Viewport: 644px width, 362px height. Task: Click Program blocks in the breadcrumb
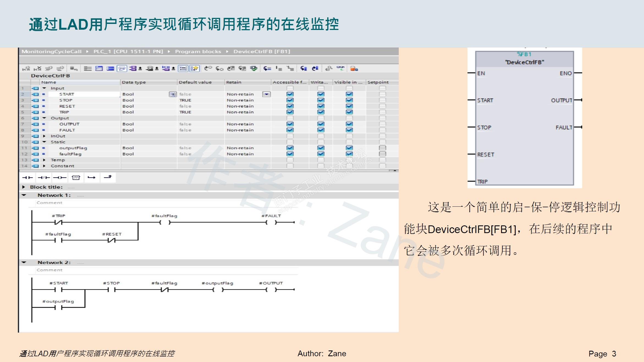point(198,52)
